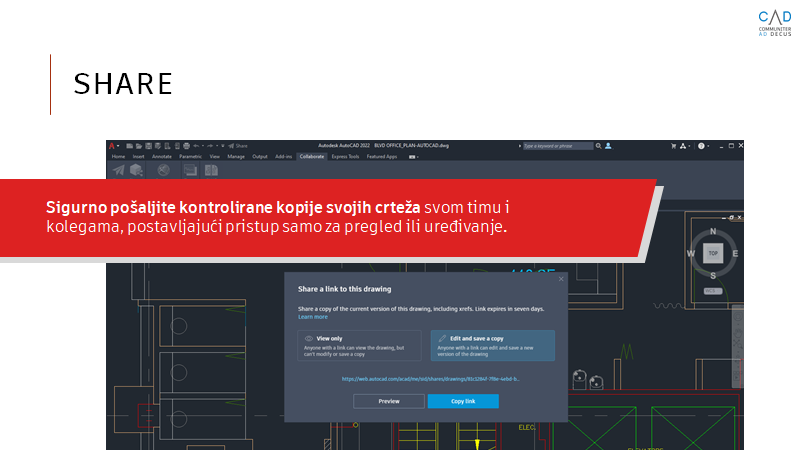Click the Save As quick access icon
This screenshot has height=450, width=800.
(158, 146)
